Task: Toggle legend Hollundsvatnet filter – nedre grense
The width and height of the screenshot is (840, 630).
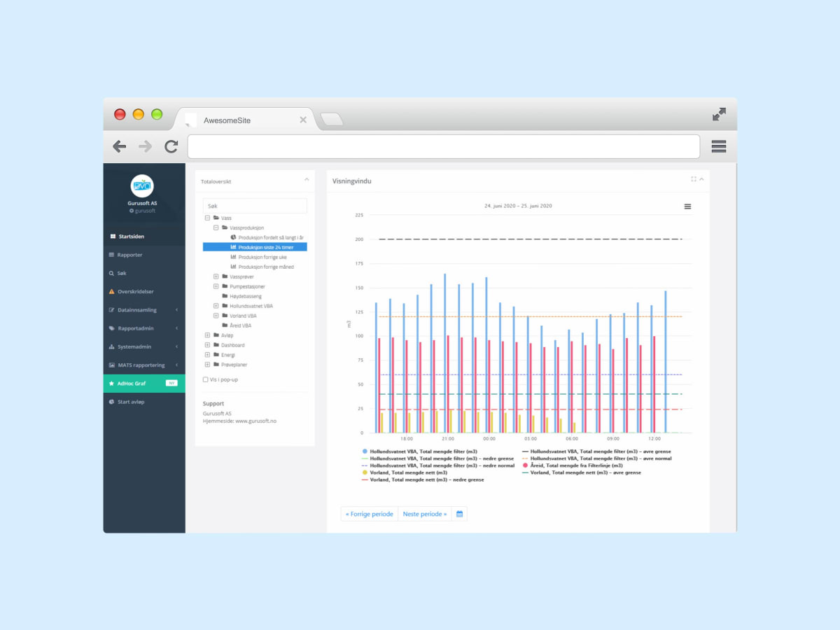Action: 437,458
